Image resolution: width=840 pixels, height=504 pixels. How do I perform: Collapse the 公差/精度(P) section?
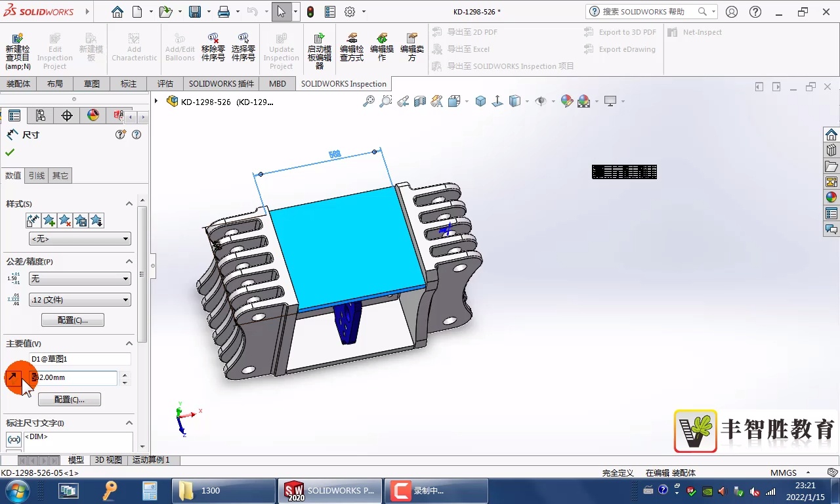pyautogui.click(x=129, y=261)
